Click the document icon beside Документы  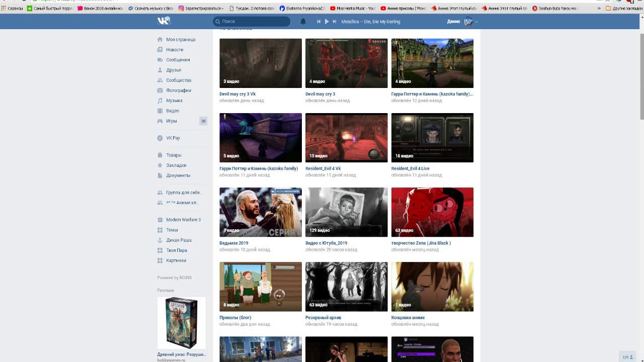click(x=160, y=175)
